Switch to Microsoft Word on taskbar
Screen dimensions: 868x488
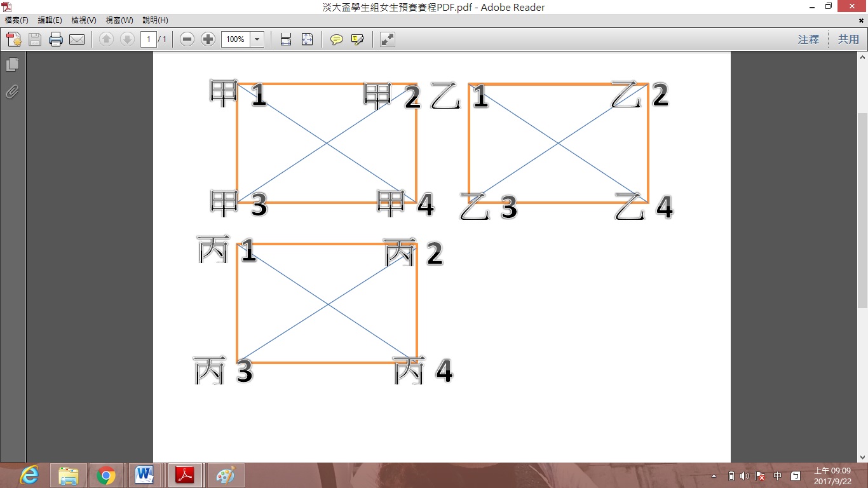[x=145, y=475]
